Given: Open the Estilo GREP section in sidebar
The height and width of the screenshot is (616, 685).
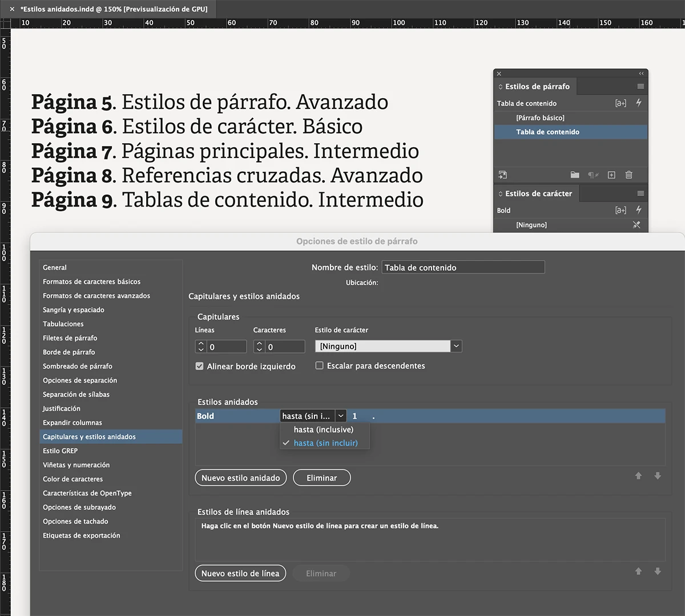Looking at the screenshot, I should (60, 451).
